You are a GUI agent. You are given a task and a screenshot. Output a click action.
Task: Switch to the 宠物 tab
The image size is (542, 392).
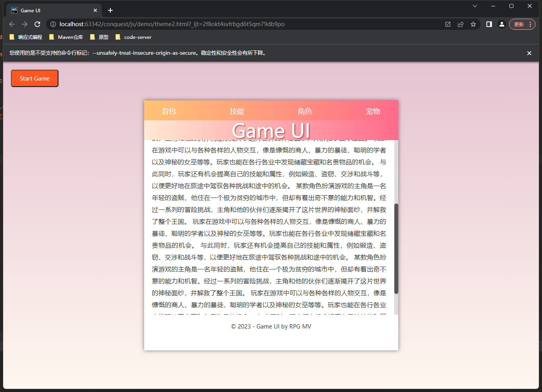373,111
